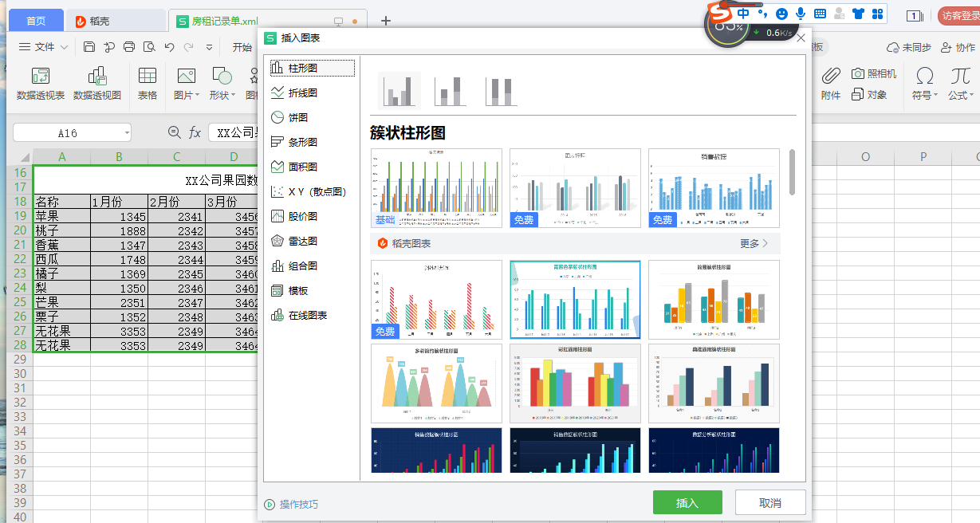Screen dimensions: 980x523
Task: Insert an 附件 attachment
Action: (831, 85)
